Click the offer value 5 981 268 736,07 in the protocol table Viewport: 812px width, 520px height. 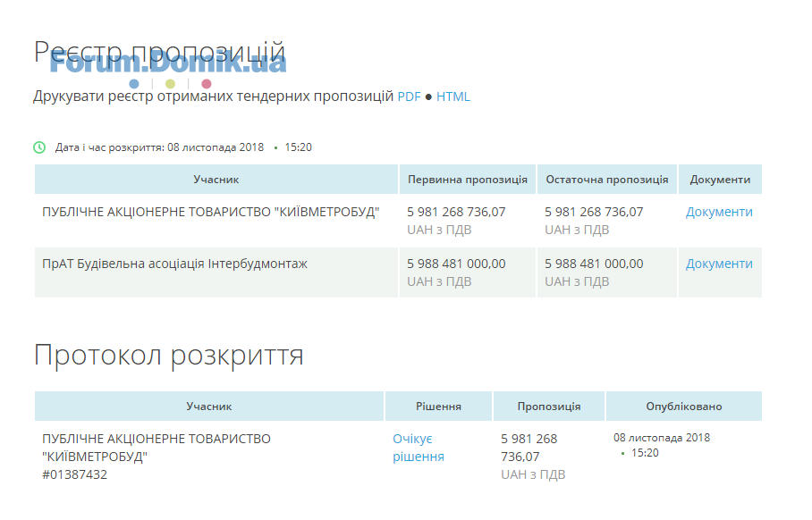tap(529, 449)
